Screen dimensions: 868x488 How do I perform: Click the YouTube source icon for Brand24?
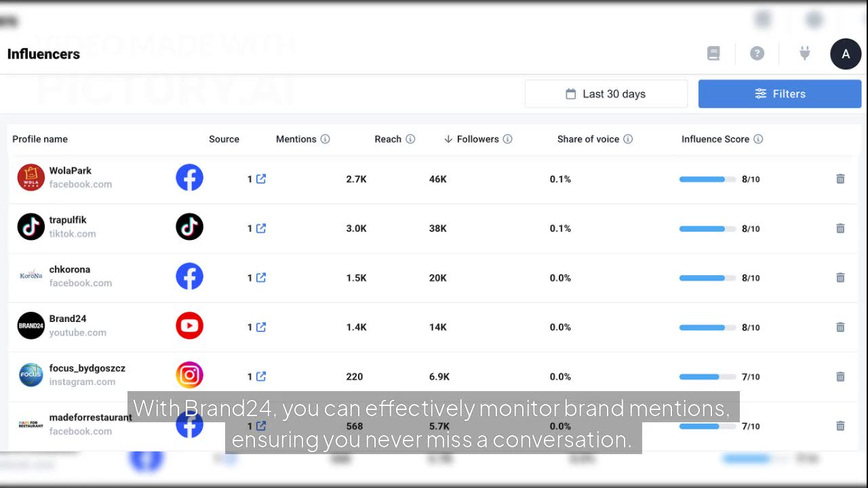coord(190,326)
